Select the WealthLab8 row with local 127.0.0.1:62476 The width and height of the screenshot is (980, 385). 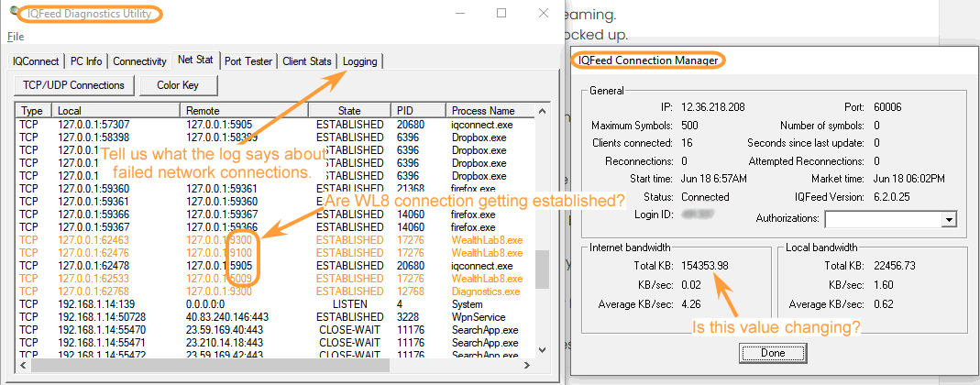point(275,252)
